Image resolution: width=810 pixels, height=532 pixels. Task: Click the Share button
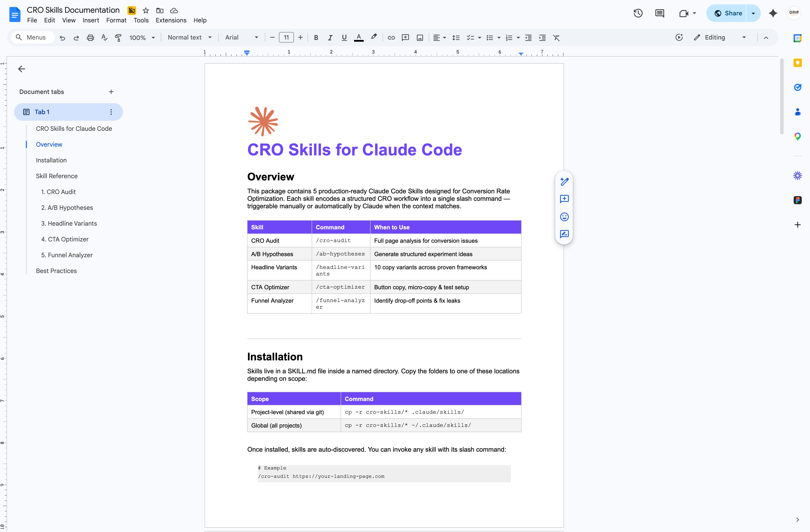click(x=727, y=13)
